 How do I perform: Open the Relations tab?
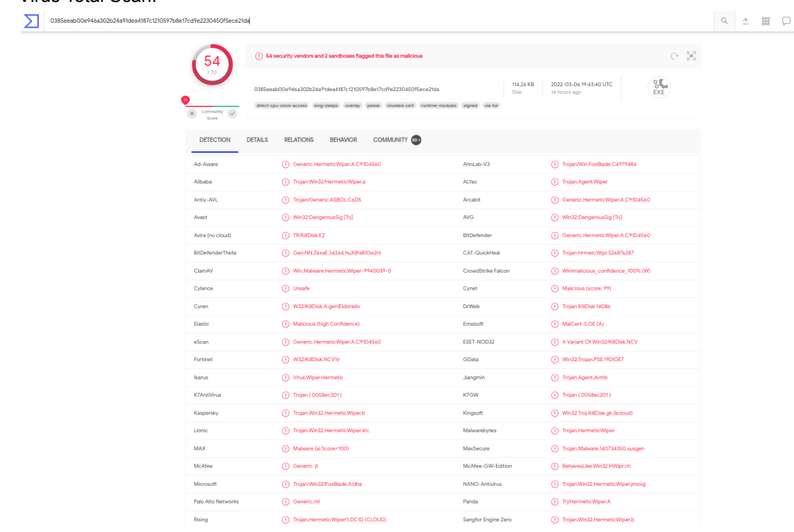299,140
